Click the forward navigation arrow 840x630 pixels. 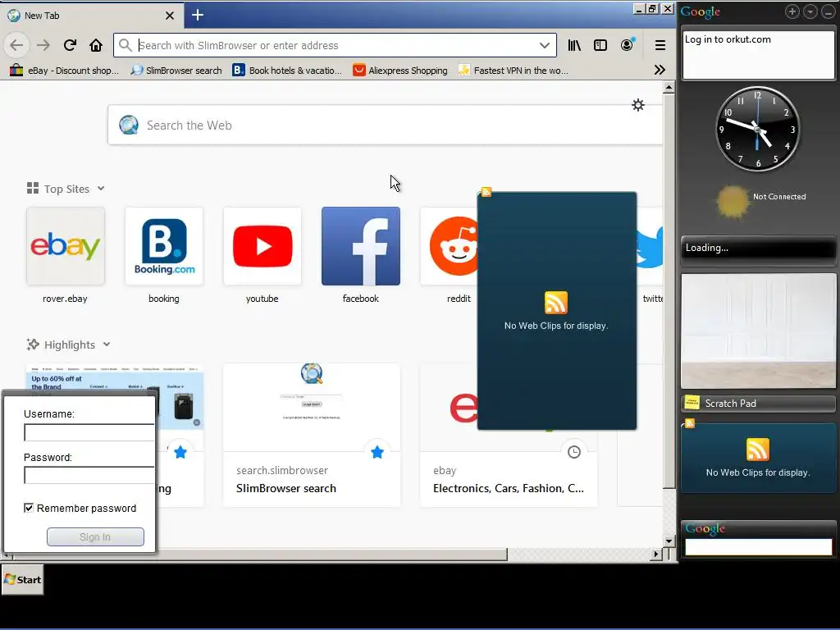(43, 45)
